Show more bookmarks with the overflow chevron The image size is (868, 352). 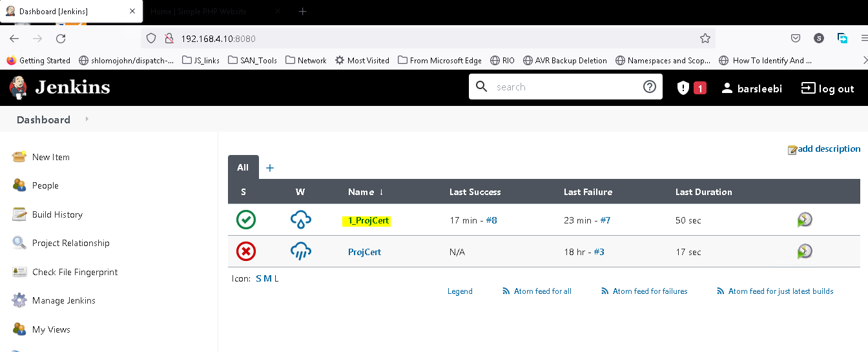[865, 60]
